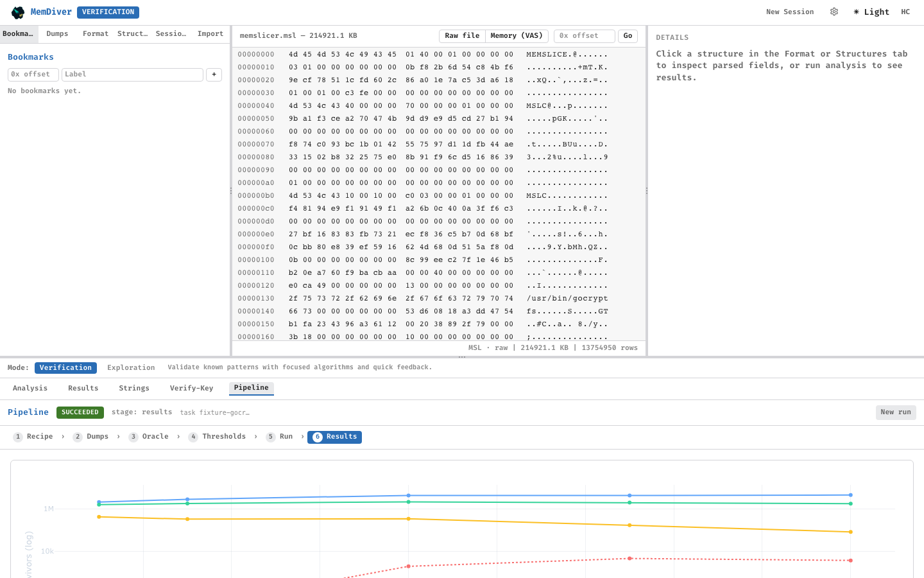Screen dimensions: 924x578
Task: Click memslicer.msl file name
Action: coord(268,36)
